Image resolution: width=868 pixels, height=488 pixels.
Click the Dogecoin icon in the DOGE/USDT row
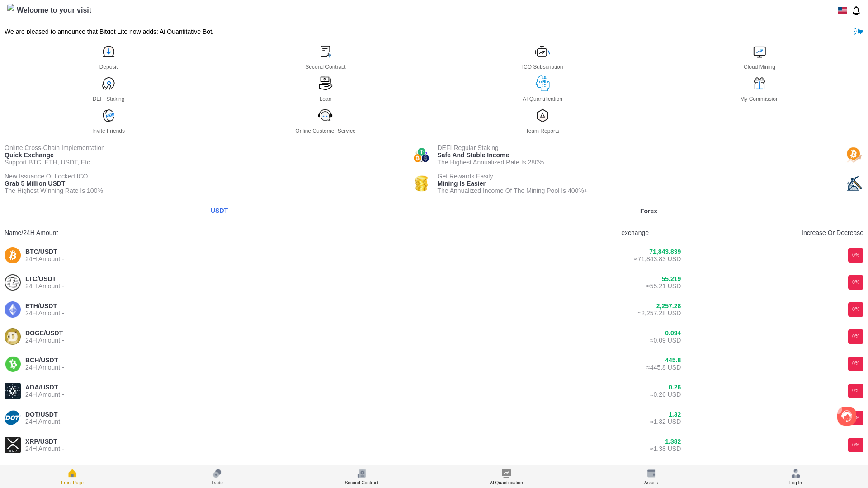coord(13,337)
